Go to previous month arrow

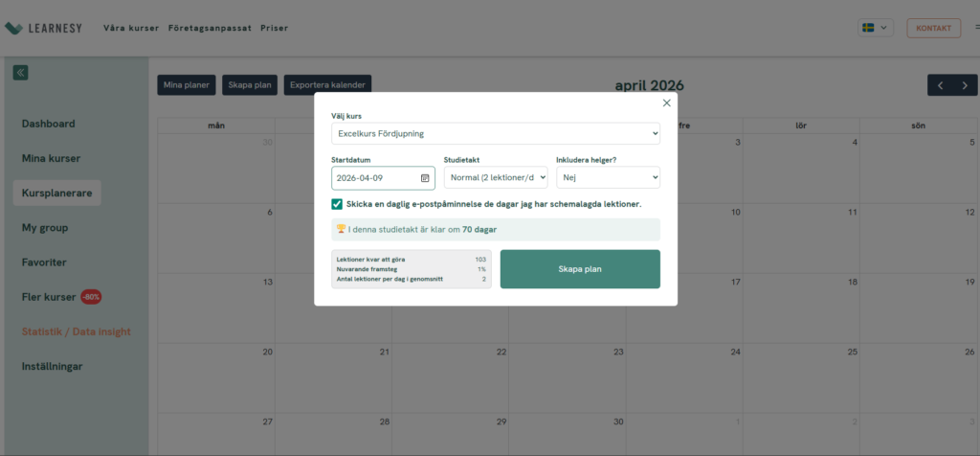940,85
